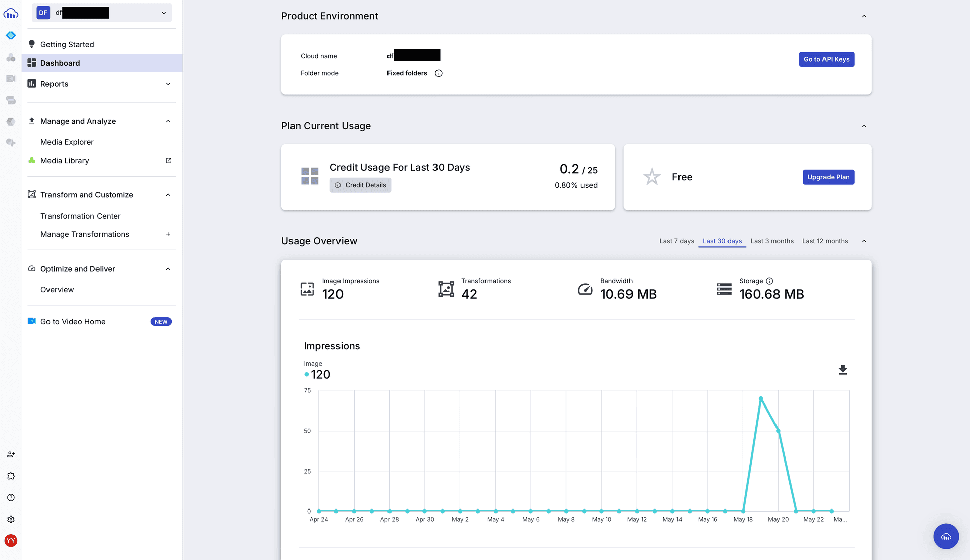Open the cloud account dropdown chevron
The width and height of the screenshot is (970, 560).
pyautogui.click(x=164, y=13)
